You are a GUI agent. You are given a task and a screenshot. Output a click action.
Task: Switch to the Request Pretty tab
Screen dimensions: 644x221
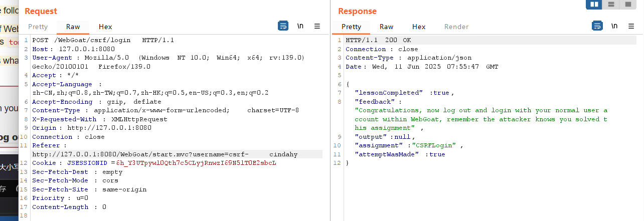click(x=38, y=27)
